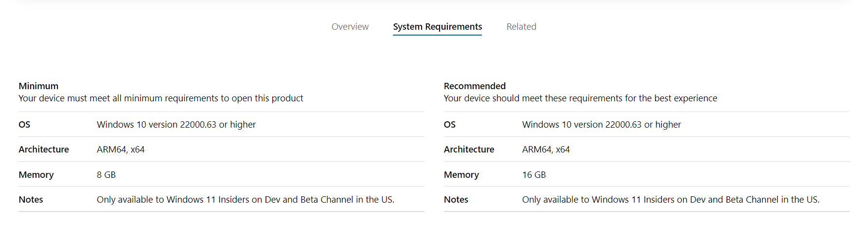Click the Recommended heading

(x=475, y=86)
